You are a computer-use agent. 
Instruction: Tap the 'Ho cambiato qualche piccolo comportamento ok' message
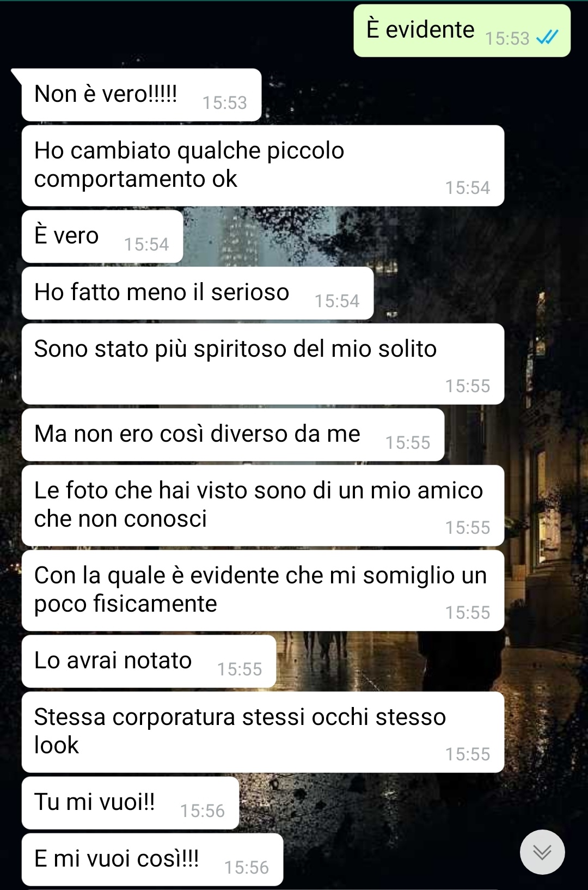pos(263,166)
